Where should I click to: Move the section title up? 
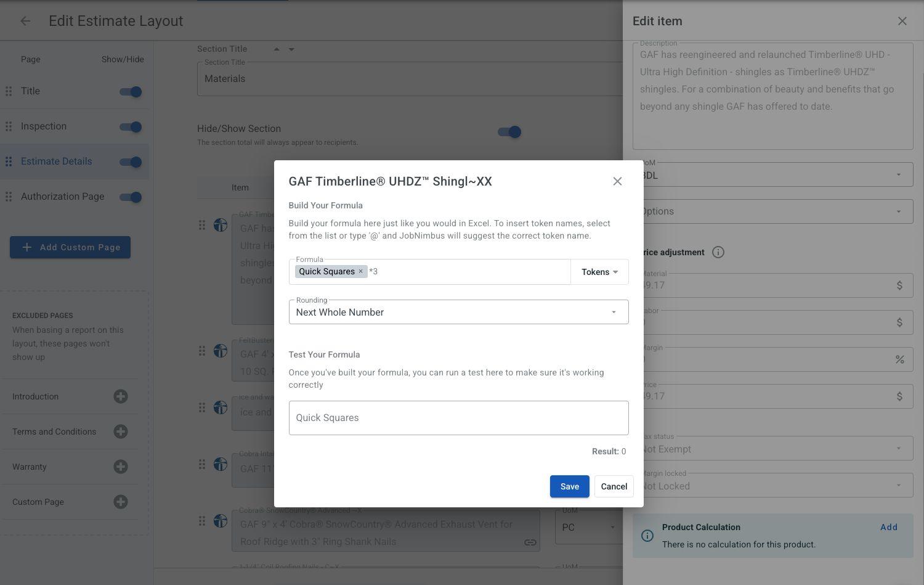click(x=277, y=49)
